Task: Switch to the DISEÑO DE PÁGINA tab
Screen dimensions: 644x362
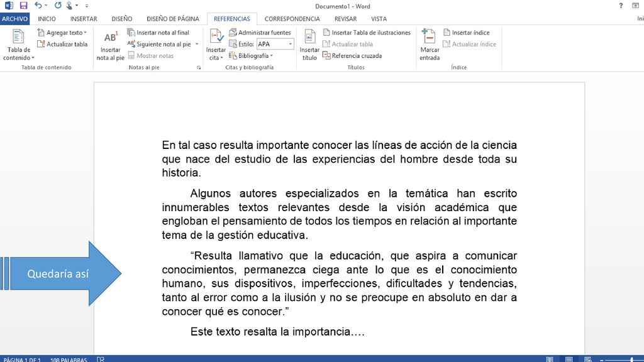Action: (173, 19)
